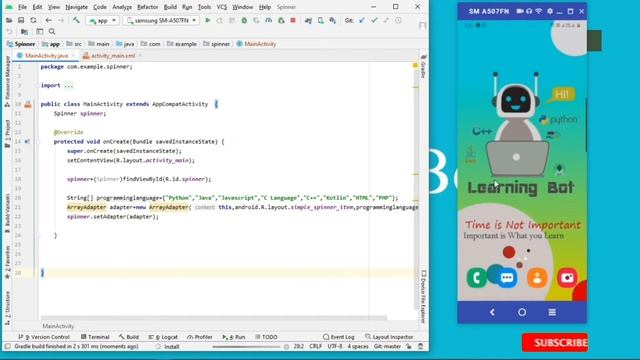Image resolution: width=640 pixels, height=360 pixels.
Task: Open the Build tool window
Action: [x=129, y=337]
